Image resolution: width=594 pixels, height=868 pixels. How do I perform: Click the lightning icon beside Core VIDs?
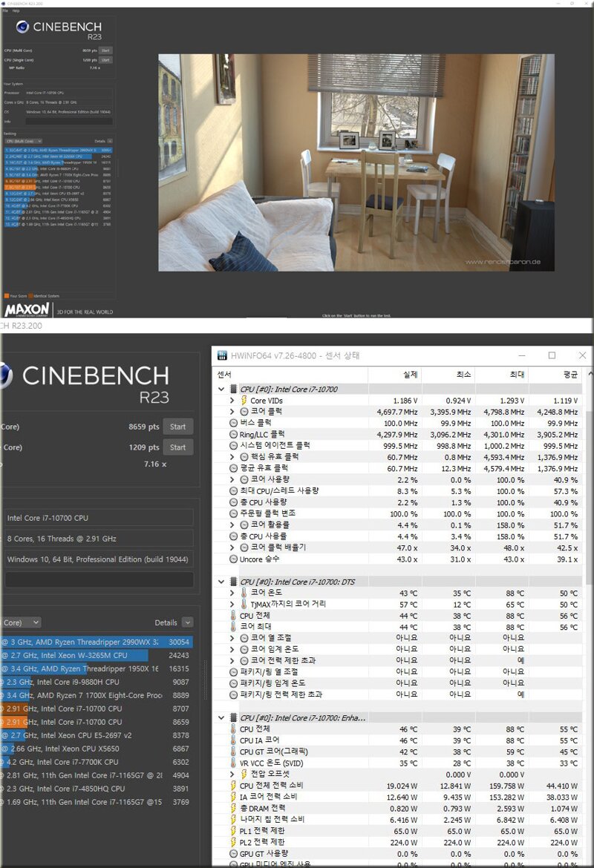[244, 400]
